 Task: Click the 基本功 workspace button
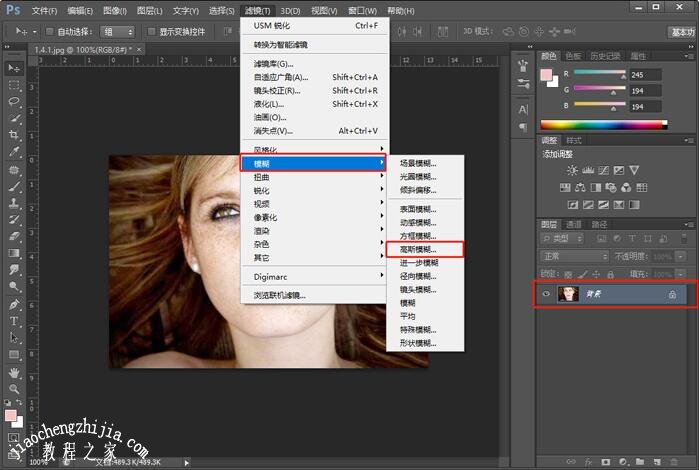click(x=681, y=32)
